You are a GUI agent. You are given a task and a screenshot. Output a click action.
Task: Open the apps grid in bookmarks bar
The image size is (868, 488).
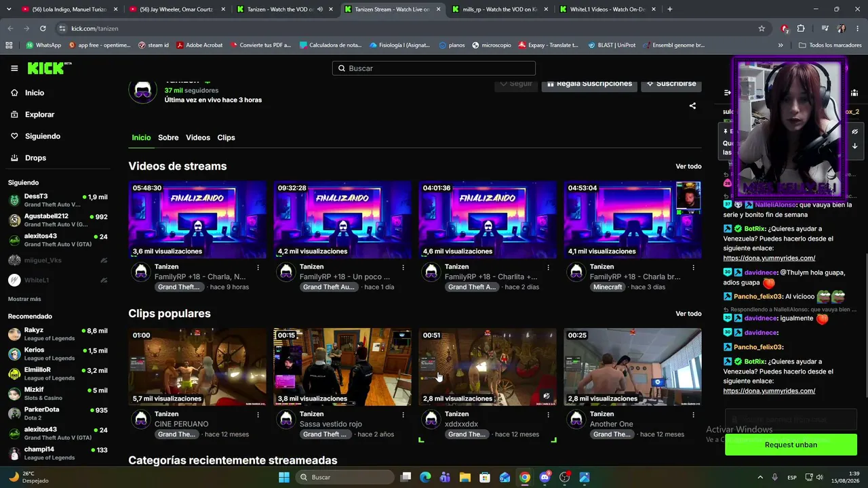point(9,45)
